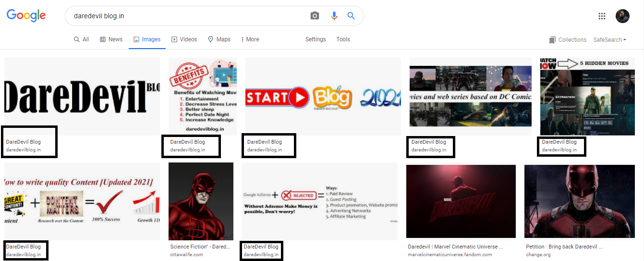Switch to the Maps tab
Viewport: 644px width, 261px height.
point(219,39)
